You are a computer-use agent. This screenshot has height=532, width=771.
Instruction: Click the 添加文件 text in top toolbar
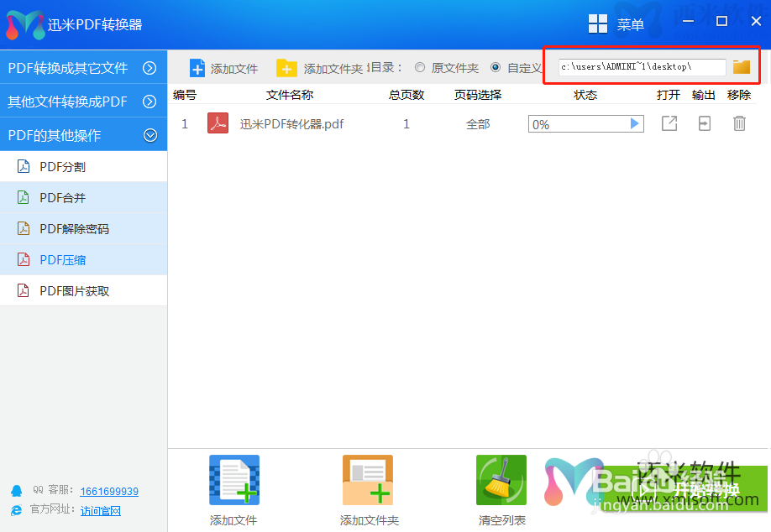coord(234,69)
